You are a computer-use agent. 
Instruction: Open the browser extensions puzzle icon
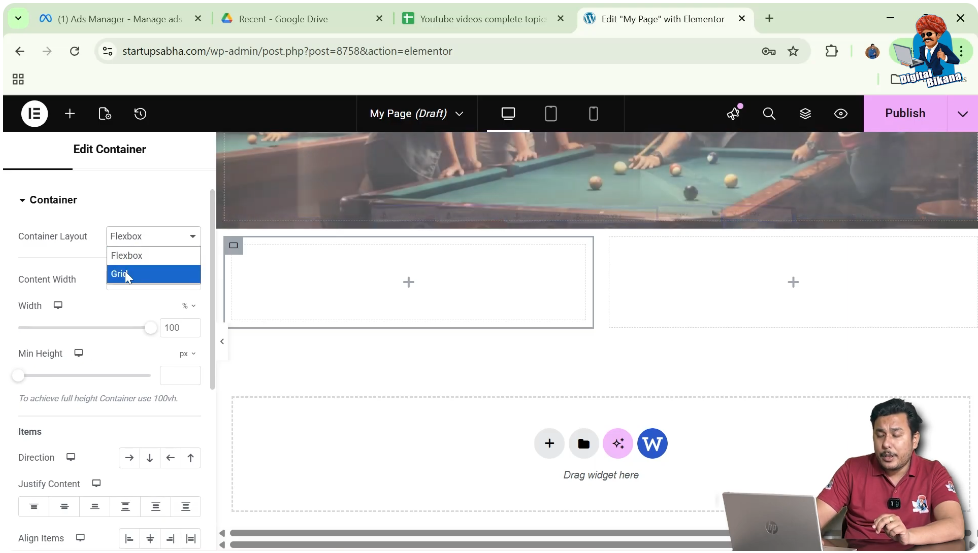pyautogui.click(x=831, y=51)
